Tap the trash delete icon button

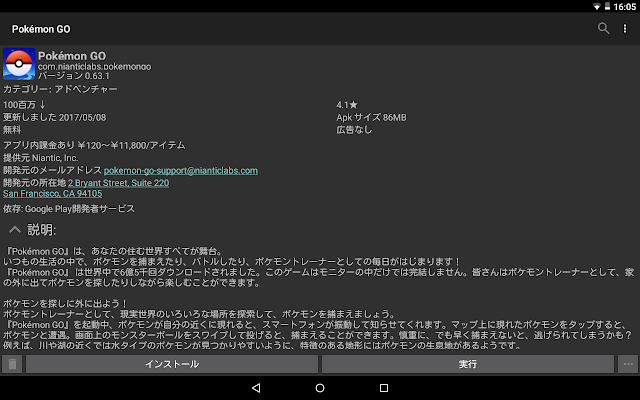click(12, 364)
